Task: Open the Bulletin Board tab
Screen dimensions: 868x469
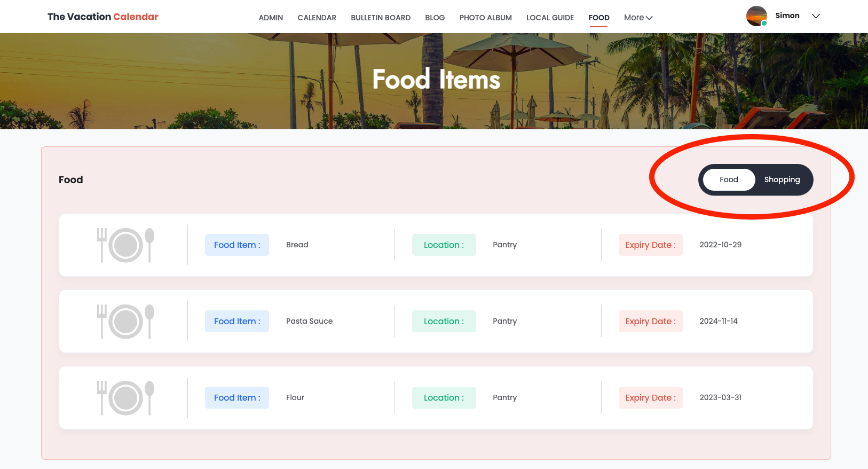Action: (381, 18)
